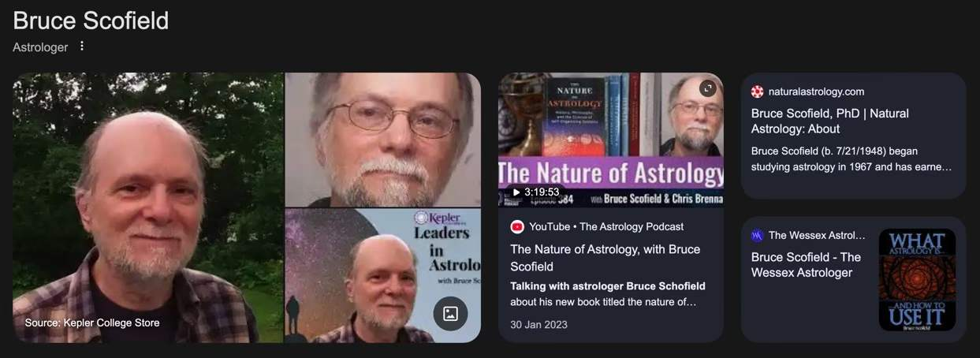The height and width of the screenshot is (358, 980).
Task: Click the YouTube logo icon
Action: pos(517,226)
